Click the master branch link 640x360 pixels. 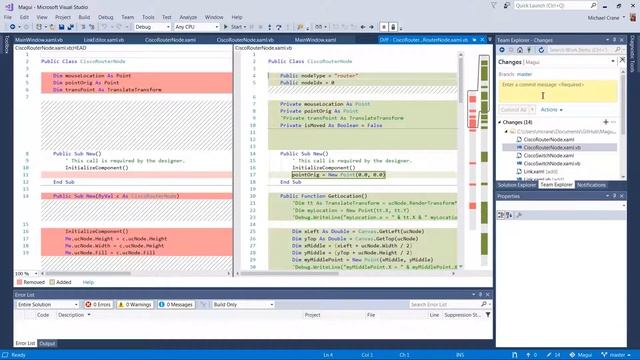[524, 74]
